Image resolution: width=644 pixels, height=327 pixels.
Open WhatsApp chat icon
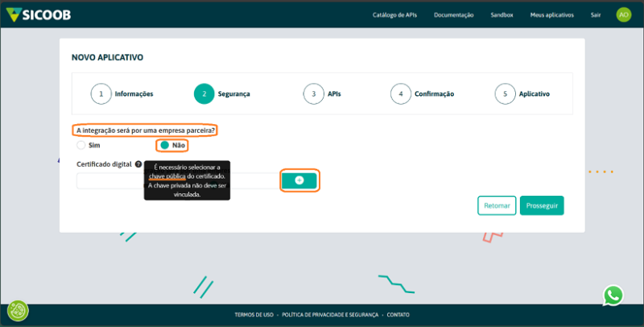coord(613,296)
